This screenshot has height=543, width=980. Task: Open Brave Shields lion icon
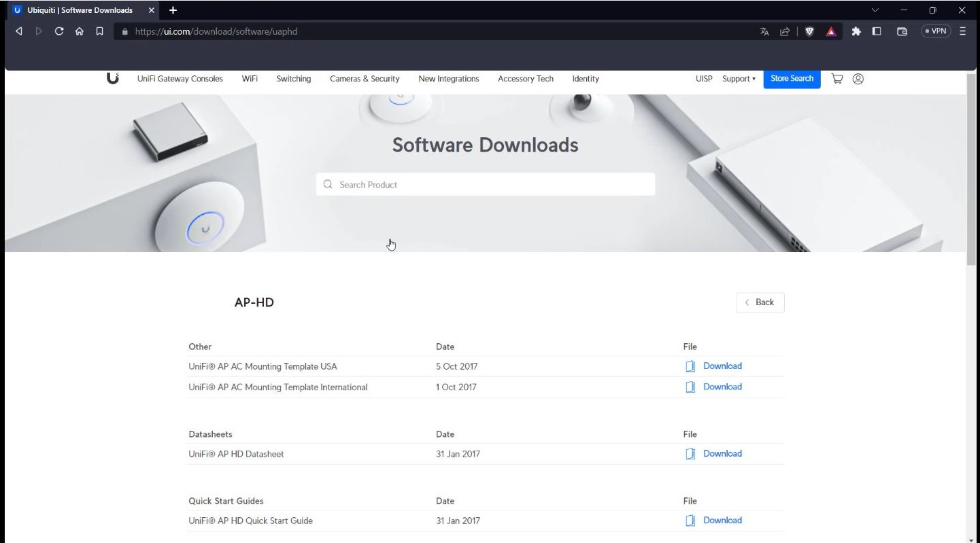coord(809,31)
